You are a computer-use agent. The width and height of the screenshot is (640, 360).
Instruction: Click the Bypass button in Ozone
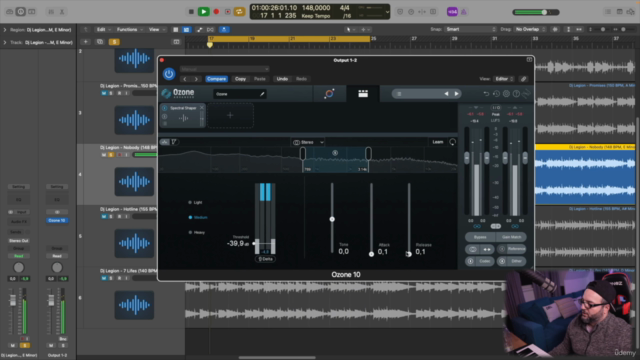pos(480,237)
